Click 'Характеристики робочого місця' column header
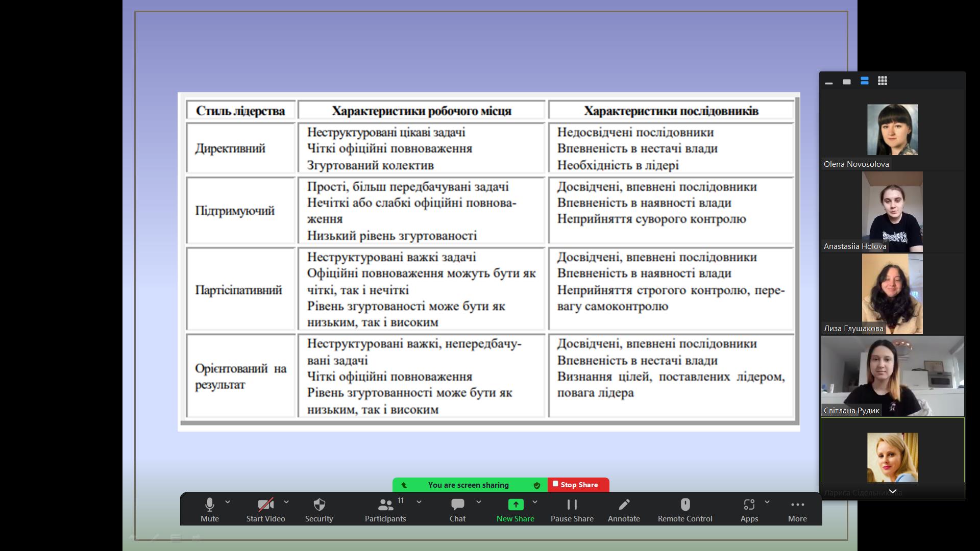The width and height of the screenshot is (980, 551). 422,111
